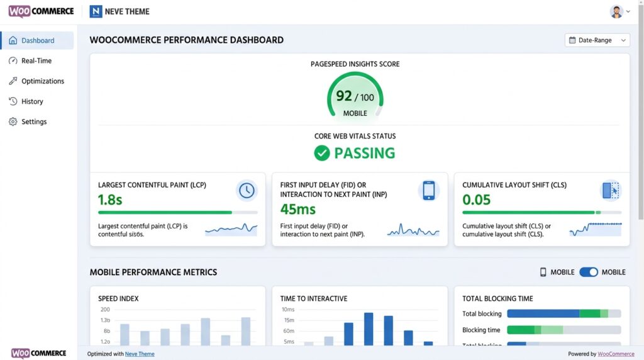The image size is (644, 360).
Task: Click the Neve Theme N logo icon
Action: [x=96, y=11]
